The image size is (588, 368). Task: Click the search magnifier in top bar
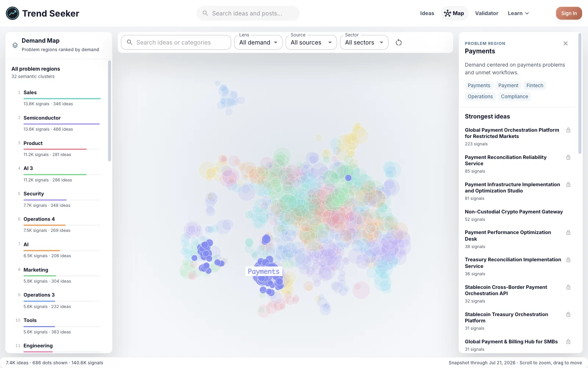click(x=205, y=13)
